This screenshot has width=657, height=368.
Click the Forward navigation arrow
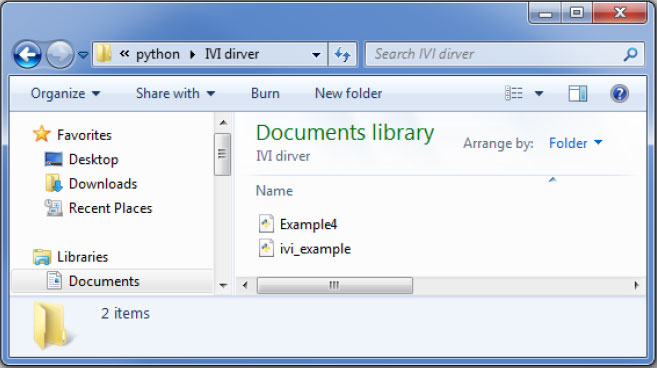click(59, 54)
